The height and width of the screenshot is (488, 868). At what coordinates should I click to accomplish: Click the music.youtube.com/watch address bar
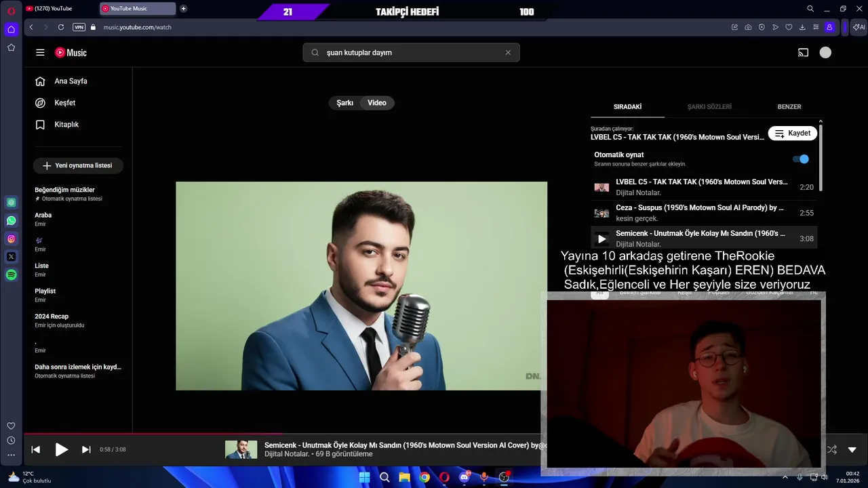[137, 27]
